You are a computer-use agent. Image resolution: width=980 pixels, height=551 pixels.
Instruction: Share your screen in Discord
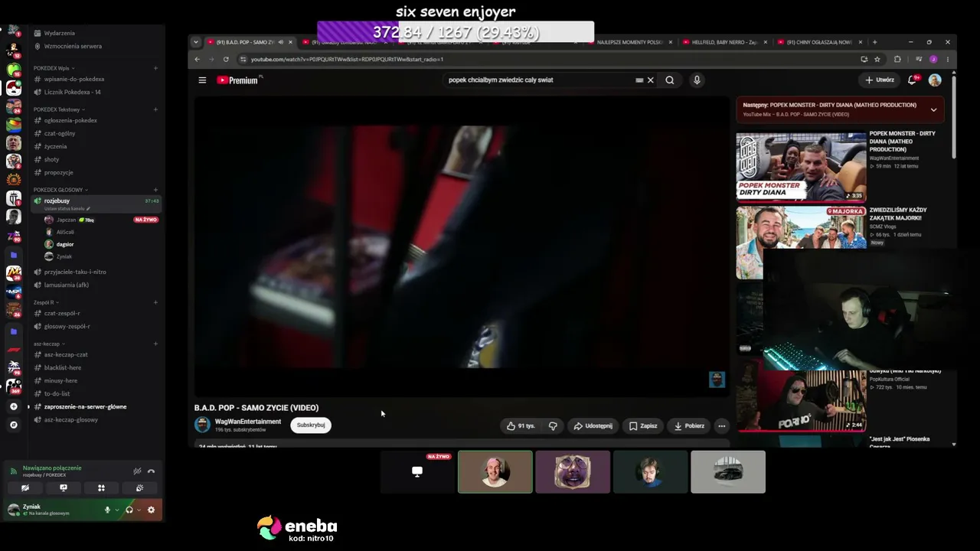(x=64, y=487)
